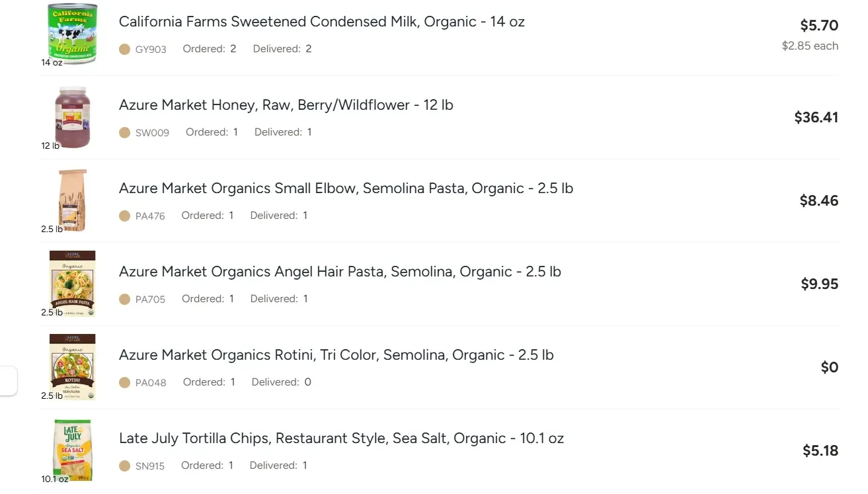The width and height of the screenshot is (868, 494).
Task: Click the tan dot beside SW009
Action: pos(124,132)
